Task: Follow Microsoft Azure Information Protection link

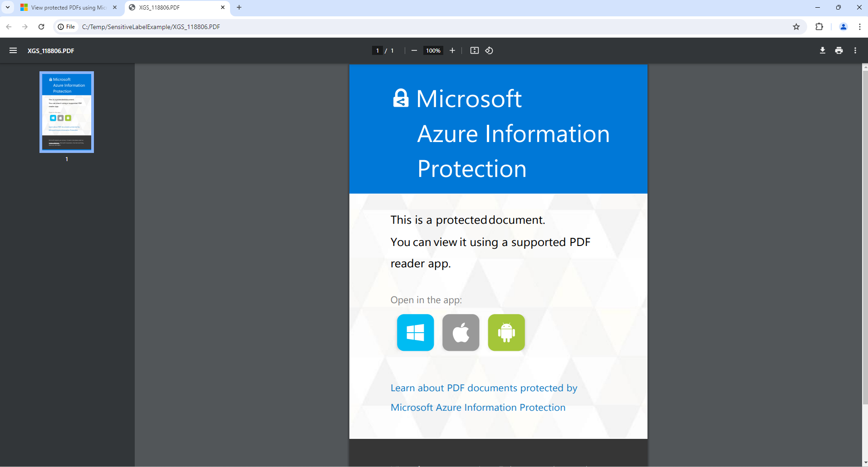Action: (x=478, y=408)
